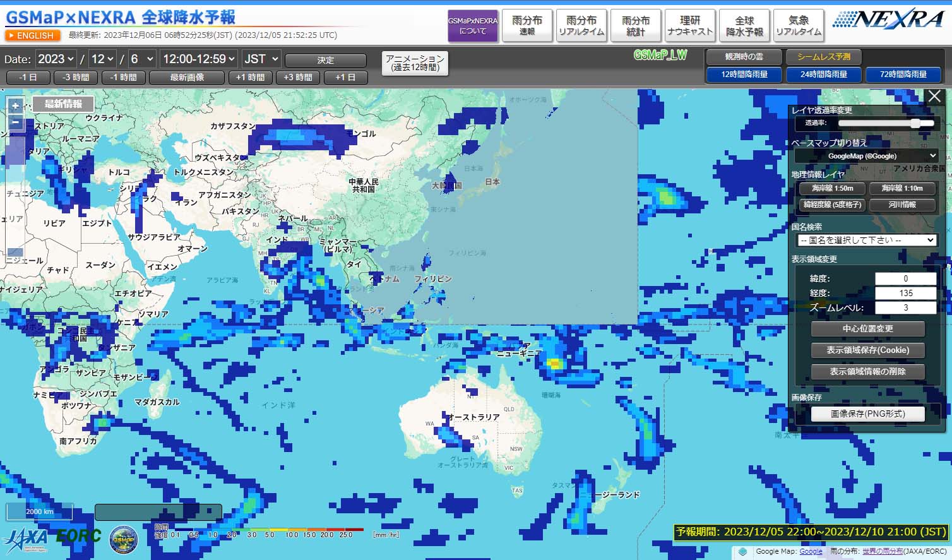Zoom in with the map plus button

tap(15, 105)
